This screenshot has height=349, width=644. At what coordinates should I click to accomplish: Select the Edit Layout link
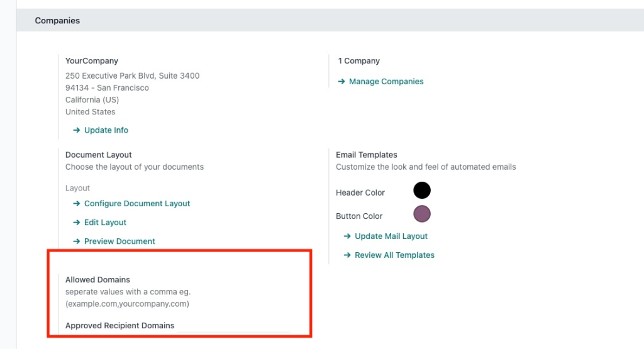click(105, 223)
